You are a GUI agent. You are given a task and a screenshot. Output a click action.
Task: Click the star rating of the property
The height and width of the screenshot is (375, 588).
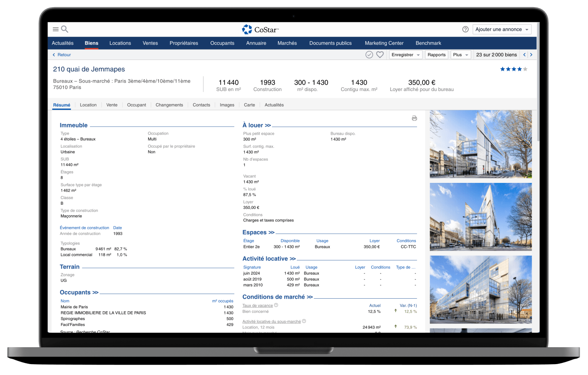tap(513, 69)
